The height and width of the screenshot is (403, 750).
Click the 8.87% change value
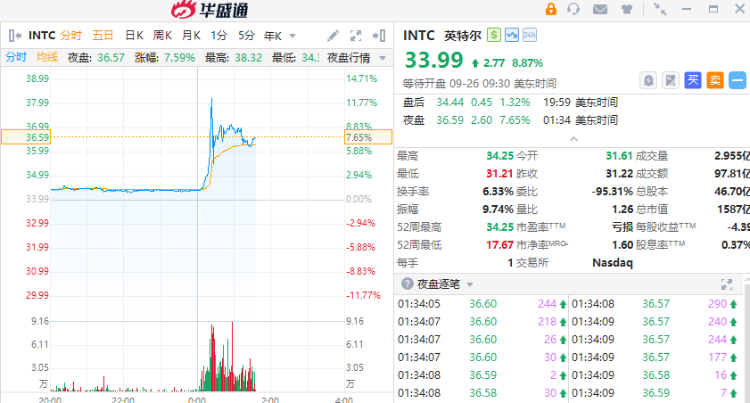[x=527, y=63]
